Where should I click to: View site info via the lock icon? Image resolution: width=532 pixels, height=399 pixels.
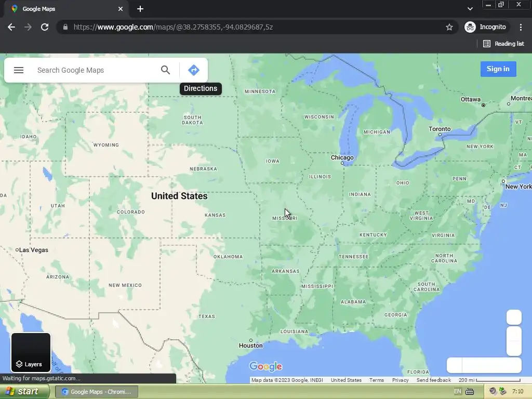[65, 27]
